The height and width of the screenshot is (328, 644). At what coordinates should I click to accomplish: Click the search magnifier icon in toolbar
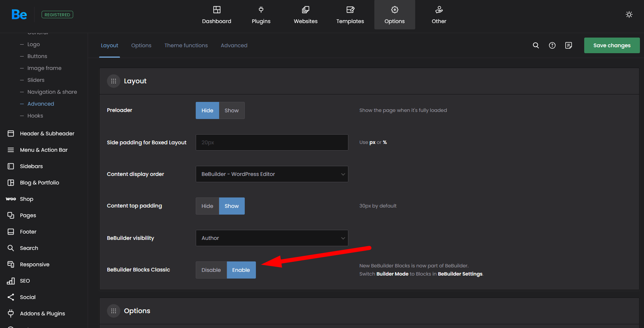536,45
